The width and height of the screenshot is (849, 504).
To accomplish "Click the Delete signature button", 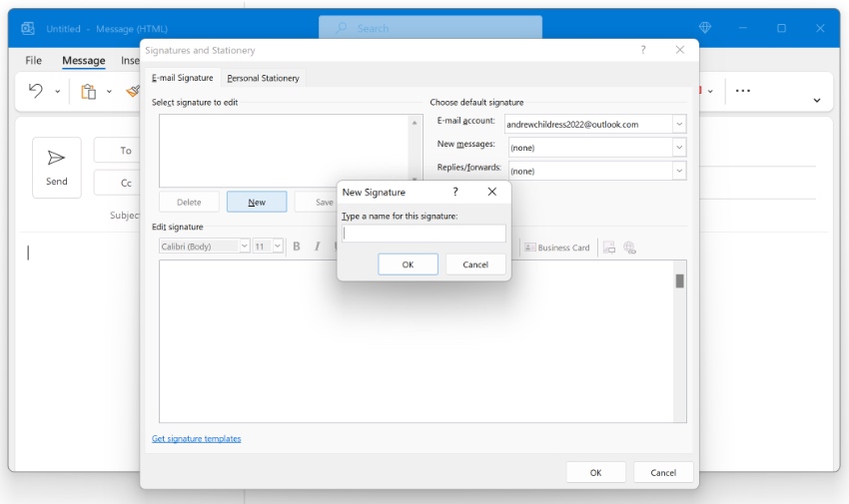I will tap(189, 203).
